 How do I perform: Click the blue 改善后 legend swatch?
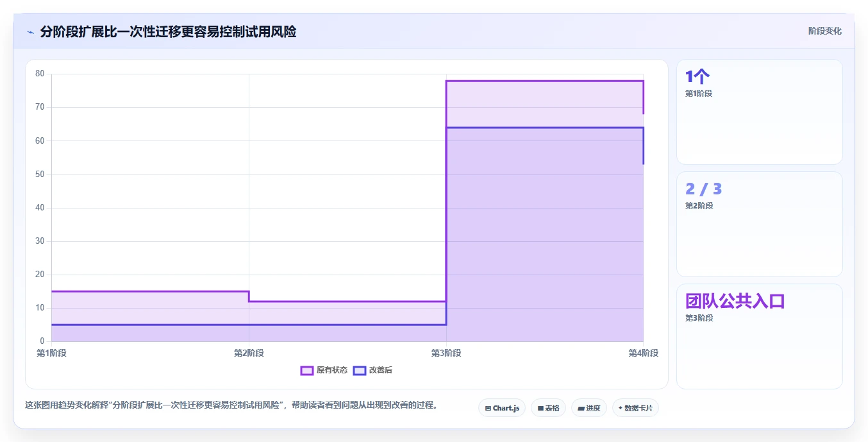pyautogui.click(x=360, y=370)
